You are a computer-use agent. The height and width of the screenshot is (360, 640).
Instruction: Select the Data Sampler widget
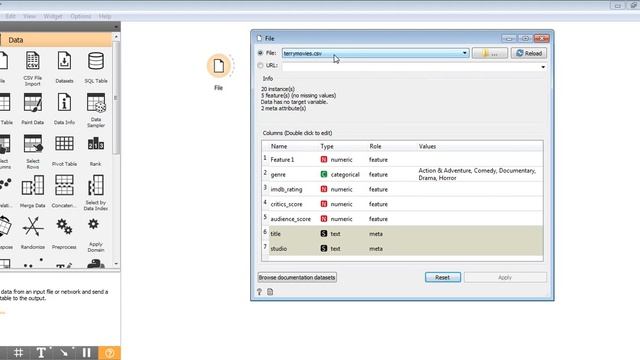[96, 110]
